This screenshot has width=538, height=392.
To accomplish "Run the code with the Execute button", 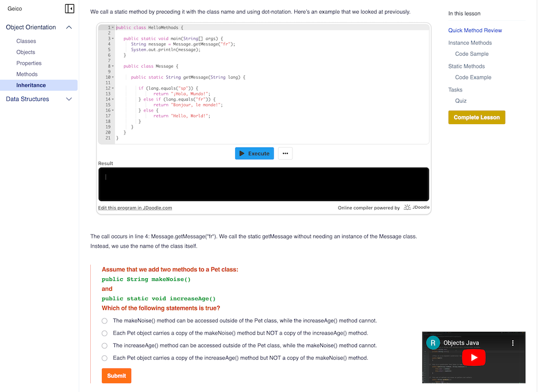I will 254,153.
